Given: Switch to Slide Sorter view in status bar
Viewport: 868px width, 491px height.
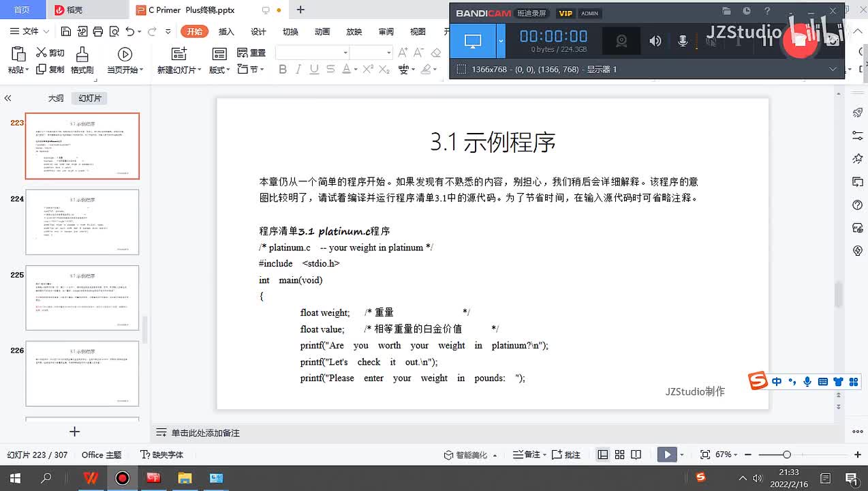Looking at the screenshot, I should click(619, 455).
